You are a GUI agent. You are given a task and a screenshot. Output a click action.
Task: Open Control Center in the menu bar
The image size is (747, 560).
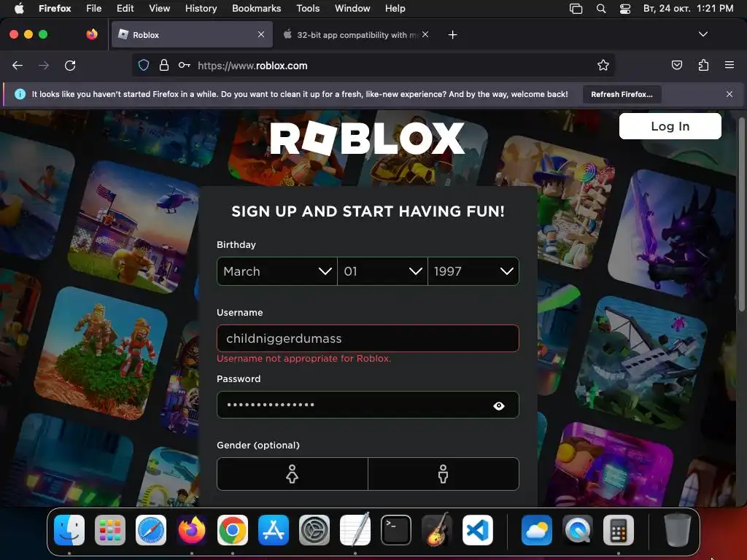point(625,9)
